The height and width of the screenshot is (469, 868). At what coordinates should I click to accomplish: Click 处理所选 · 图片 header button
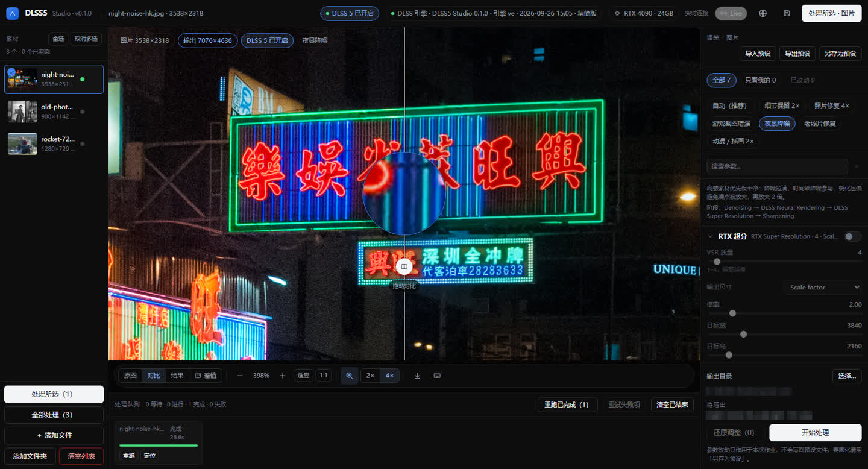coord(831,13)
